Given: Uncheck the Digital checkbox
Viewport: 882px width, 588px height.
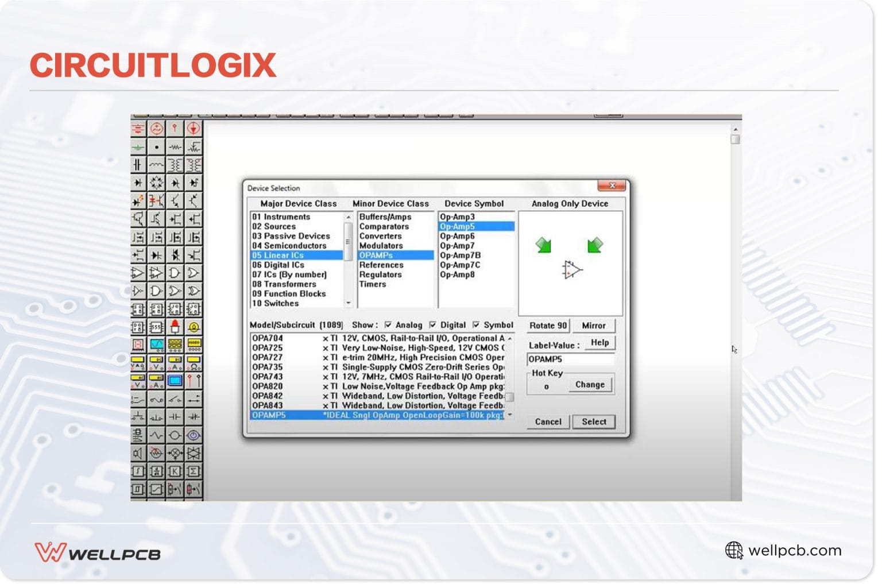Looking at the screenshot, I should (x=433, y=325).
